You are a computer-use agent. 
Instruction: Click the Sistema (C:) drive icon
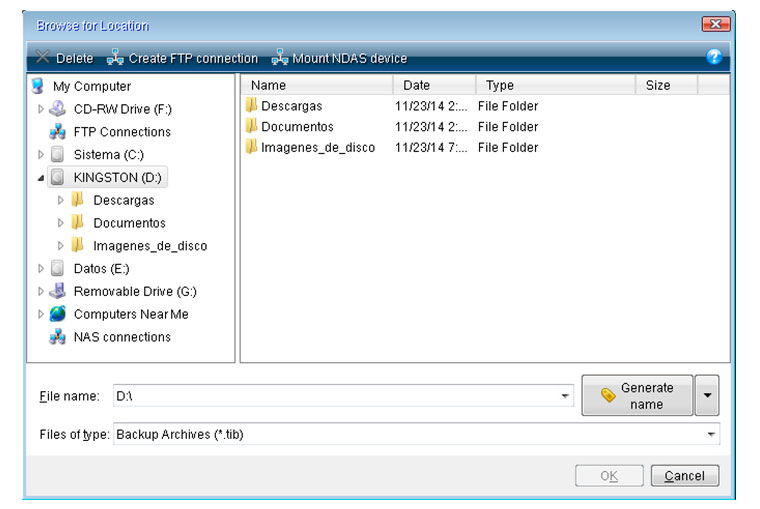tap(58, 154)
